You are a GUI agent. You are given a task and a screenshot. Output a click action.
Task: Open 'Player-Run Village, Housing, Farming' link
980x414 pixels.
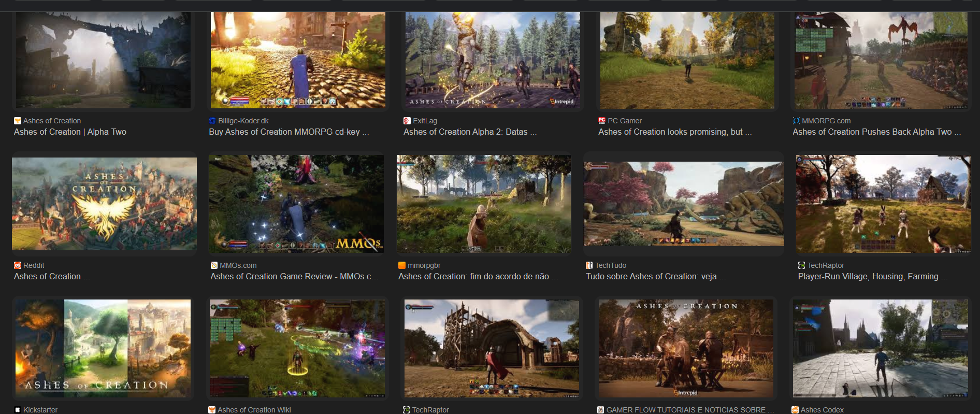[x=873, y=276]
